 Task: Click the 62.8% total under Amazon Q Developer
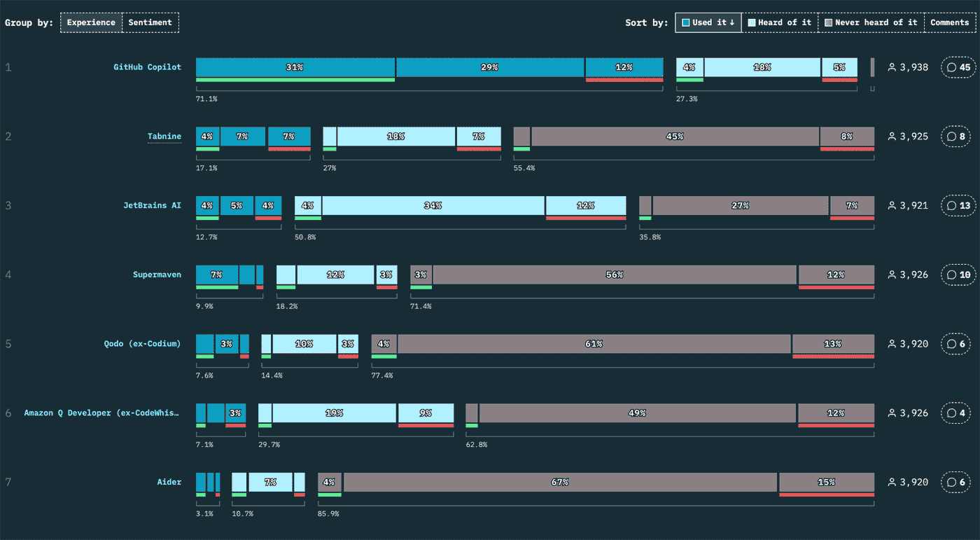(477, 445)
